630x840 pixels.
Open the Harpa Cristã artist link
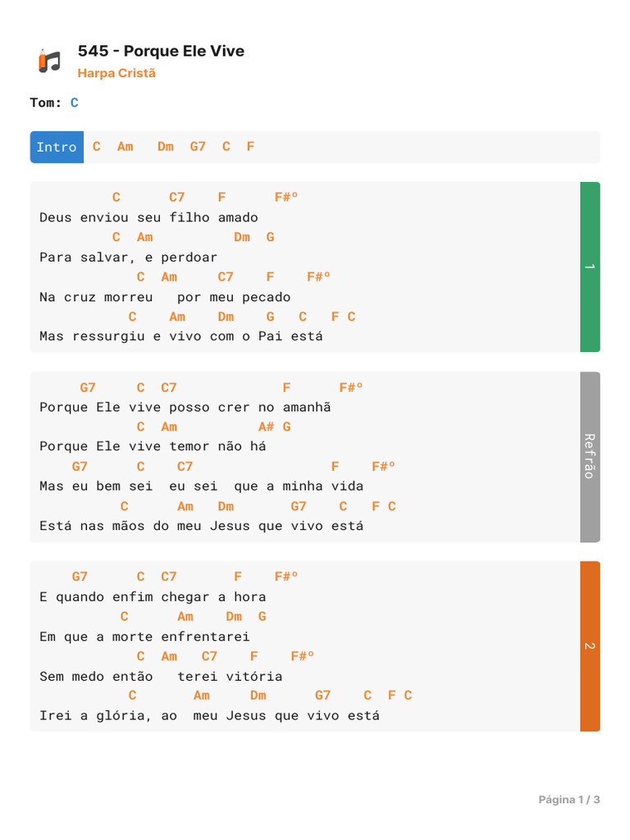(x=116, y=73)
